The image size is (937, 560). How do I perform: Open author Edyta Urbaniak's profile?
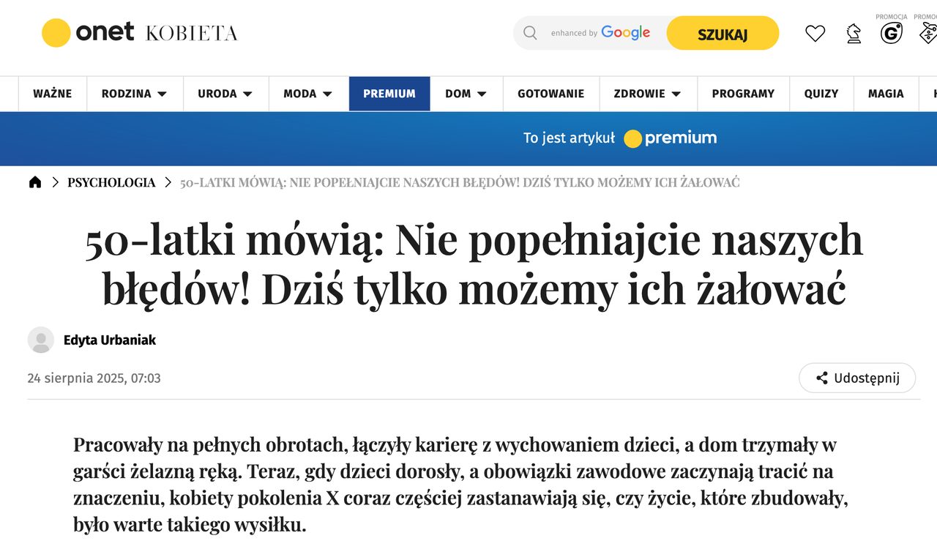110,340
